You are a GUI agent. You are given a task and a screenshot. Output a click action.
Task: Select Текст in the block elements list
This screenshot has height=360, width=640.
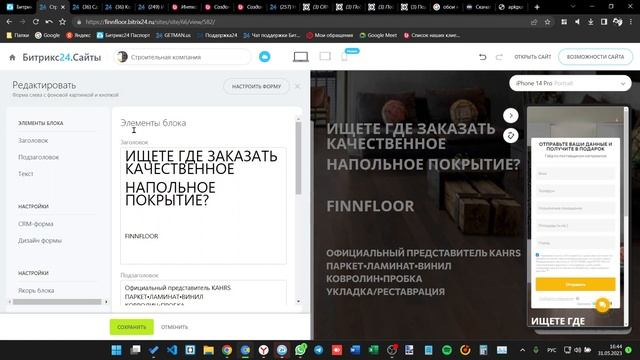25,174
